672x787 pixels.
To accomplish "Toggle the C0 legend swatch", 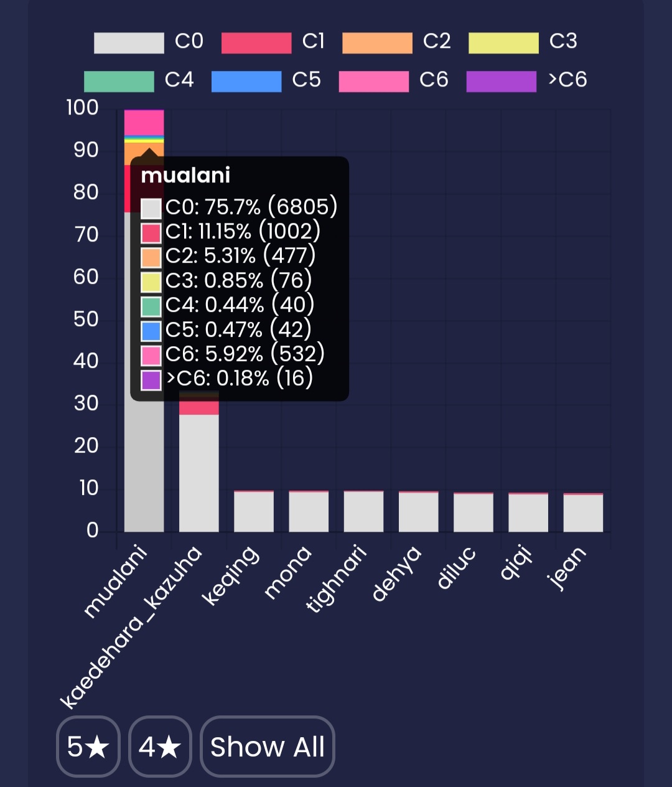I will tap(129, 43).
